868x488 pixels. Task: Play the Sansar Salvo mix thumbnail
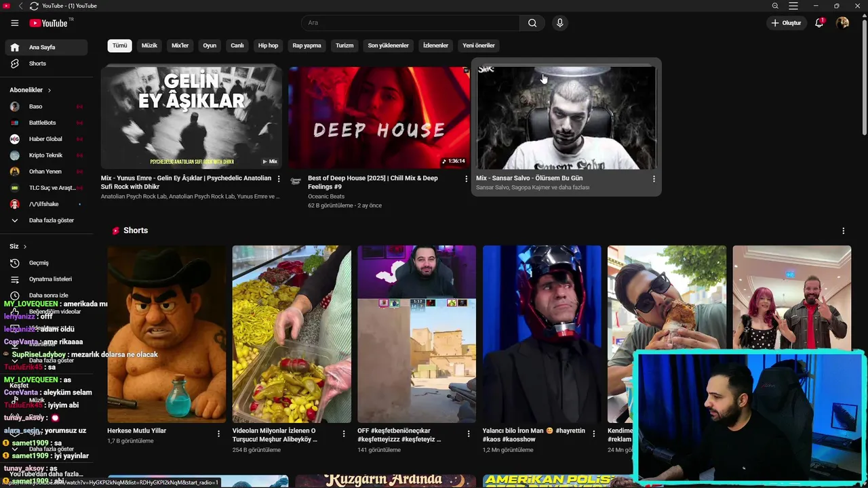tap(566, 117)
